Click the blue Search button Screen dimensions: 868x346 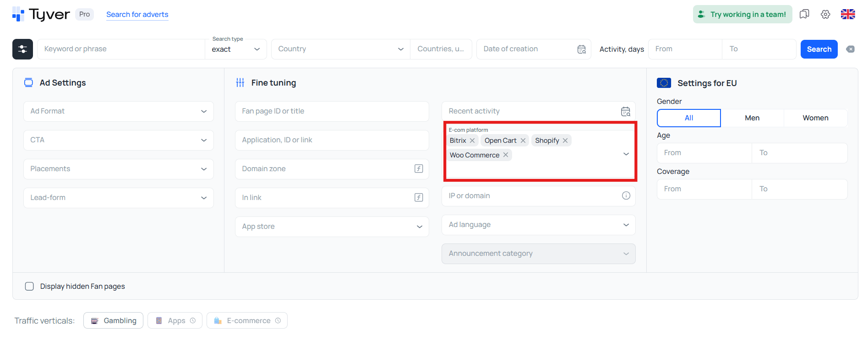click(819, 49)
